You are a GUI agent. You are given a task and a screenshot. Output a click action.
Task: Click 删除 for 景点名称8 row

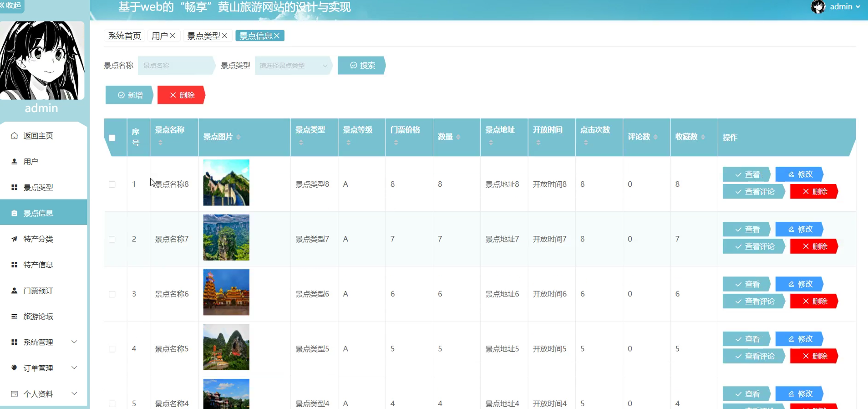[814, 192]
